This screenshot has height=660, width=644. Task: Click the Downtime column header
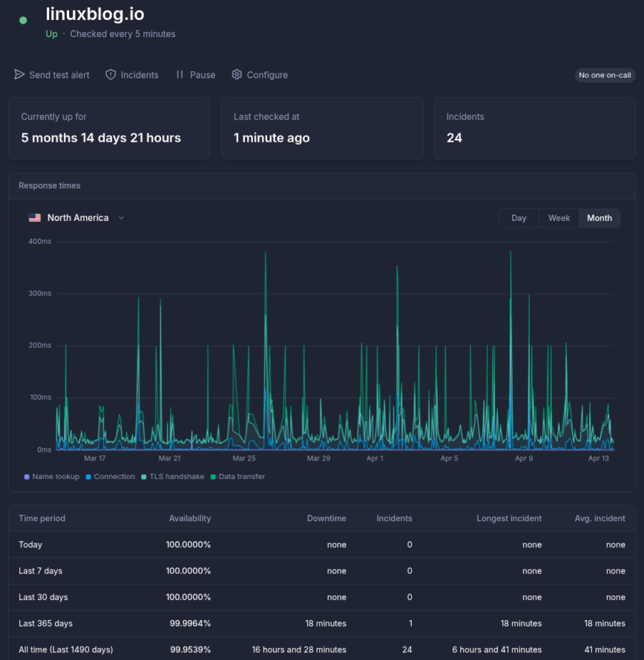coord(326,518)
